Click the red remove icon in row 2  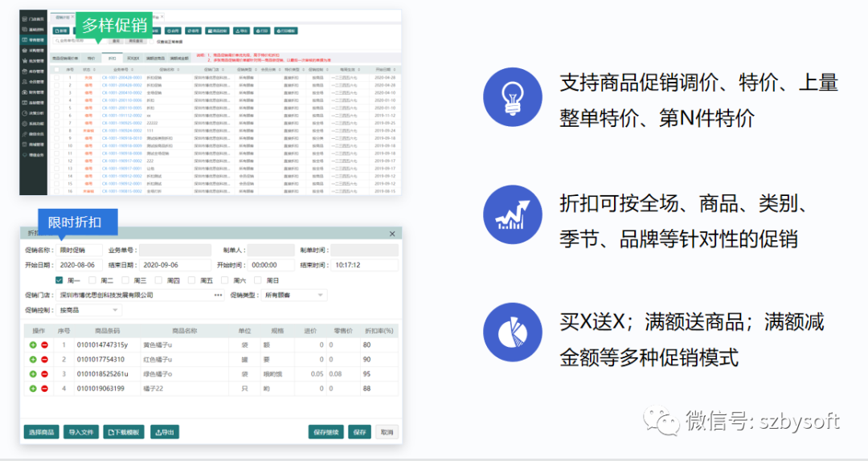click(x=44, y=359)
